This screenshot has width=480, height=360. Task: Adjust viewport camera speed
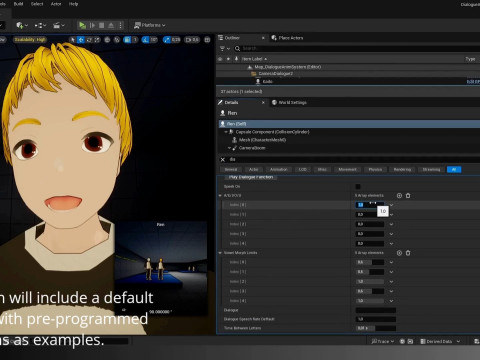pyautogui.click(x=192, y=40)
